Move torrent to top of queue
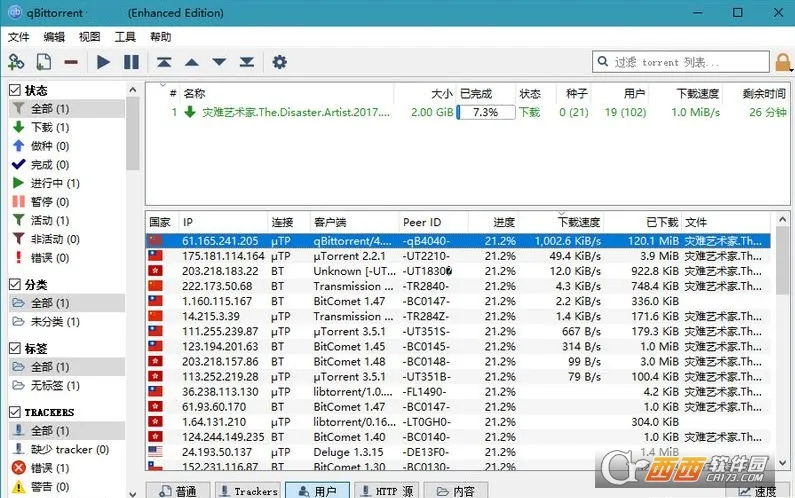 [x=164, y=62]
